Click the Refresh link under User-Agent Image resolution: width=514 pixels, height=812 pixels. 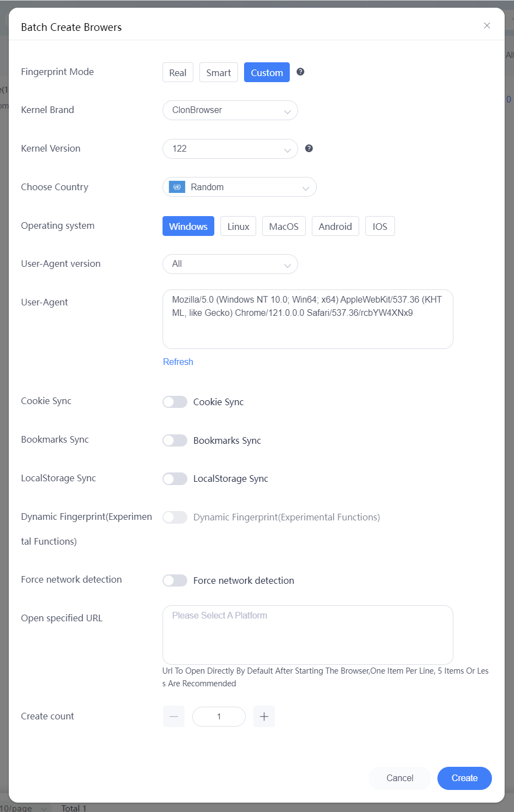178,362
